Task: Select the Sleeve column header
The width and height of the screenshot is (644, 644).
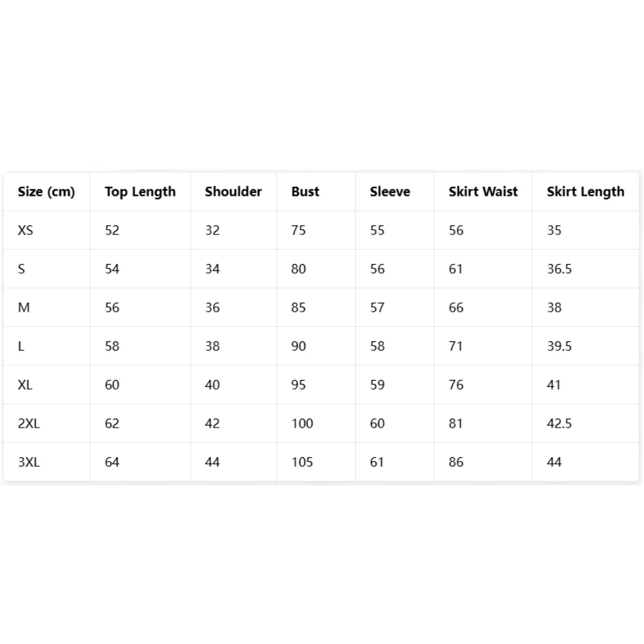Action: pos(390,191)
